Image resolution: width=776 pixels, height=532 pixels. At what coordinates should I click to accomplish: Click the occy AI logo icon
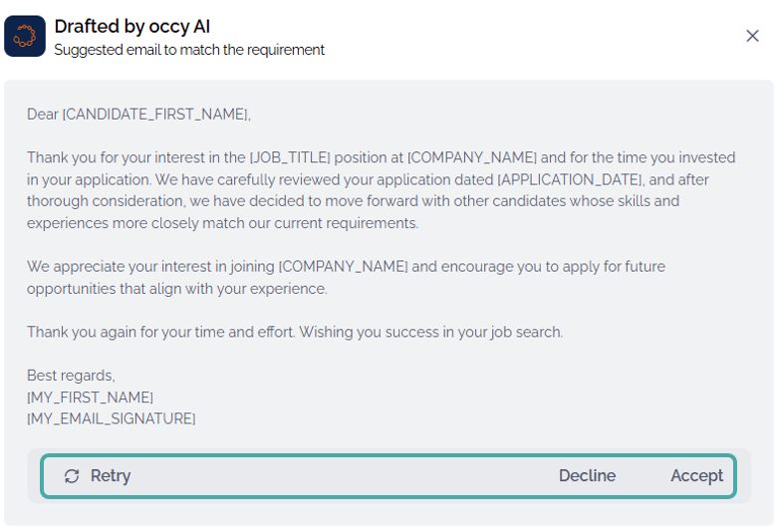(x=25, y=36)
